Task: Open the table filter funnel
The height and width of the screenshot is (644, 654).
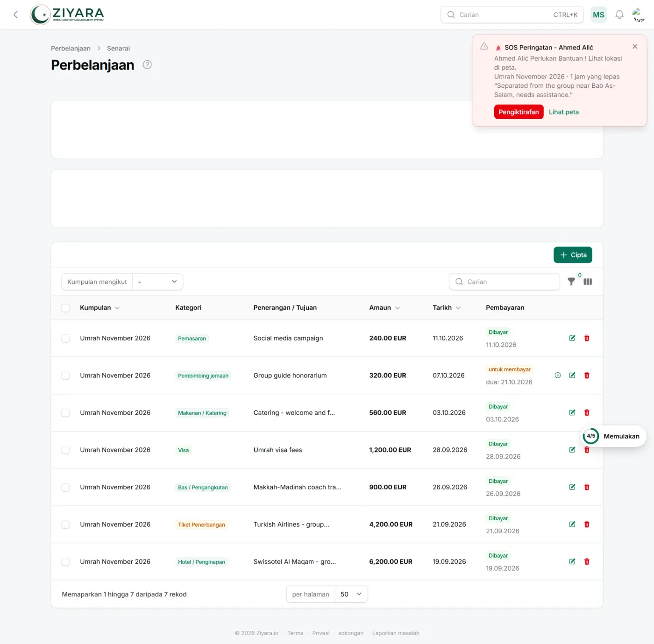Action: [571, 282]
